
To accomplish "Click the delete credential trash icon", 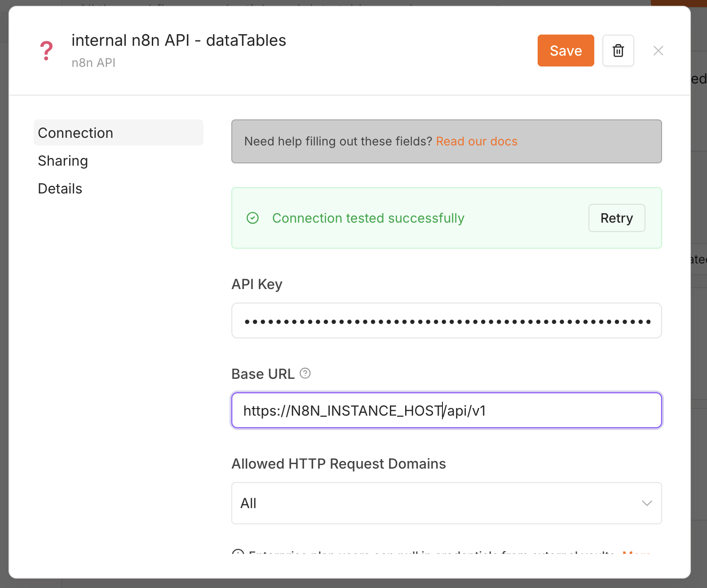I will [x=618, y=50].
